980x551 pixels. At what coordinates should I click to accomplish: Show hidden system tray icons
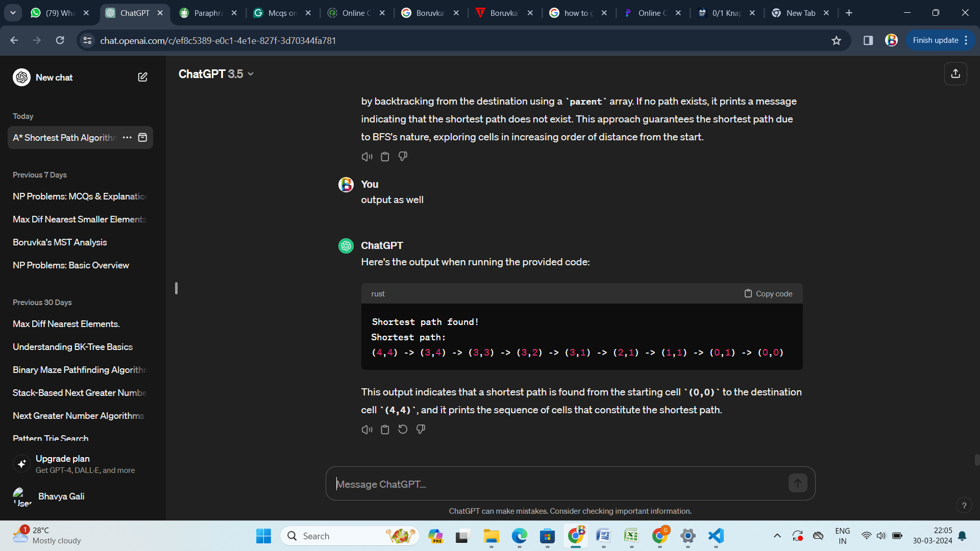[x=777, y=536]
